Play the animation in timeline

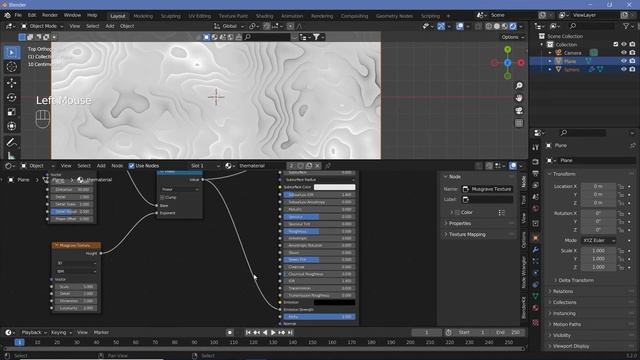[273, 333]
